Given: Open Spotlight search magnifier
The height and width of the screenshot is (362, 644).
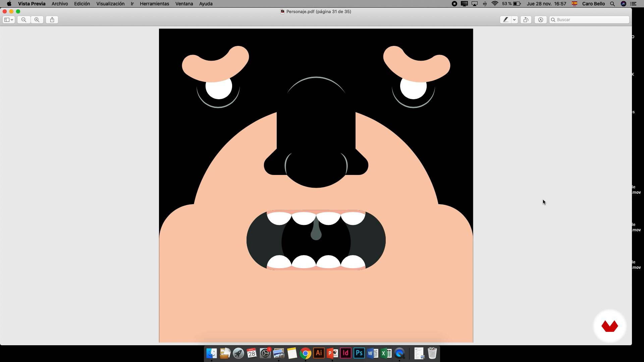Looking at the screenshot, I should coord(612,4).
